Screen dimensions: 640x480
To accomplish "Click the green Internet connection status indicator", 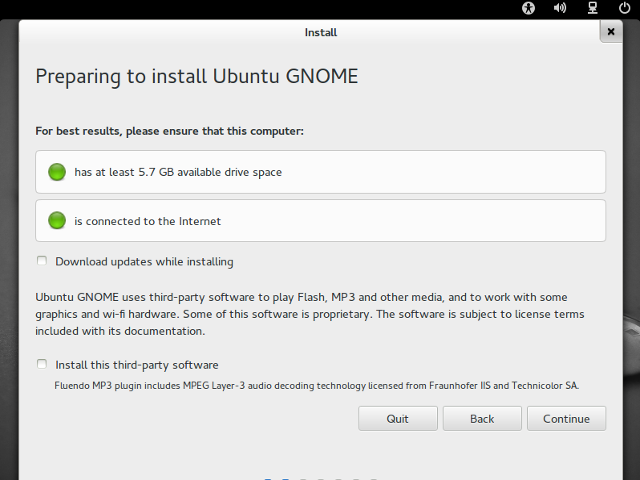I will [57, 221].
